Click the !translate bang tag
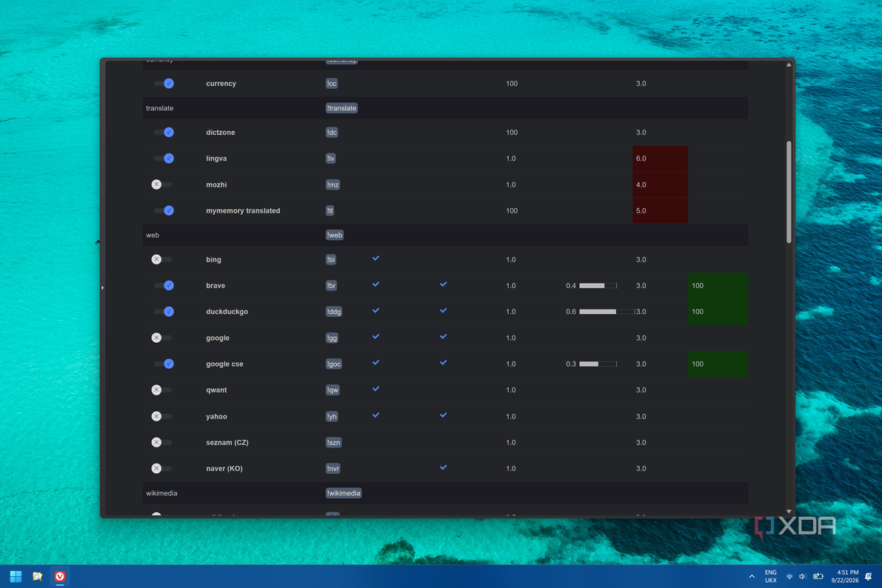Viewport: 882px width, 588px height. [x=341, y=108]
